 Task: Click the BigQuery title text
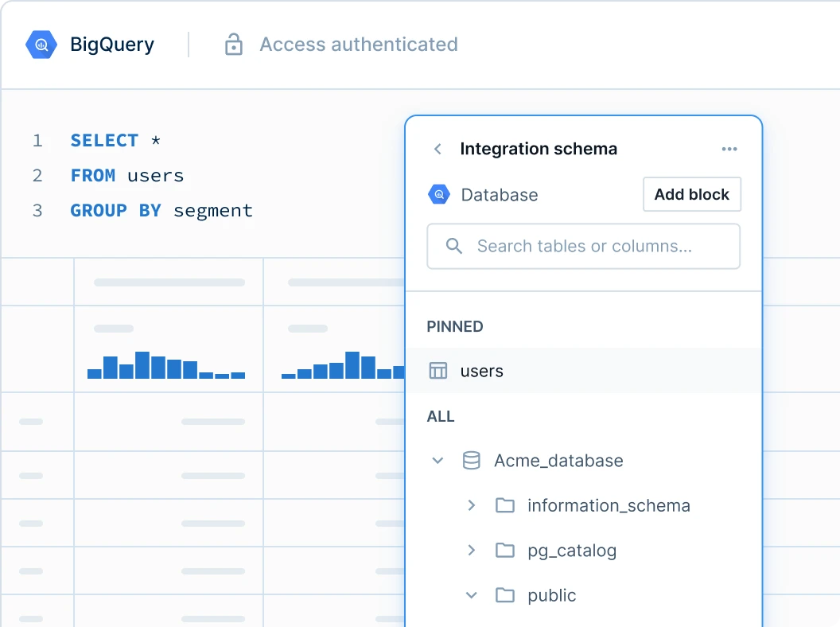112,45
